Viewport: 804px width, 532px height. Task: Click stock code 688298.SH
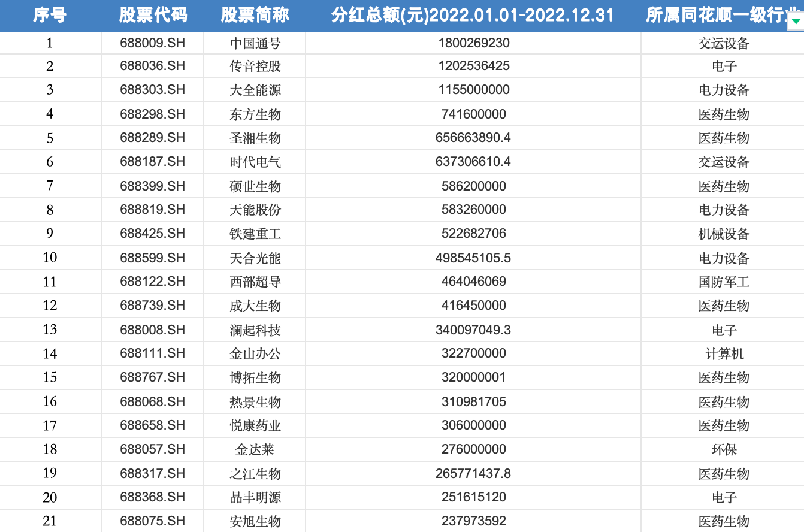point(153,114)
